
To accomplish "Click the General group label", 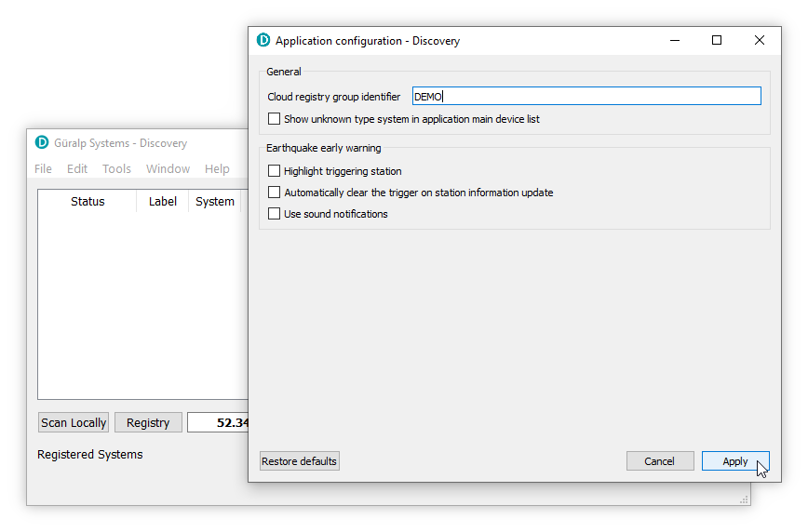I will (284, 73).
